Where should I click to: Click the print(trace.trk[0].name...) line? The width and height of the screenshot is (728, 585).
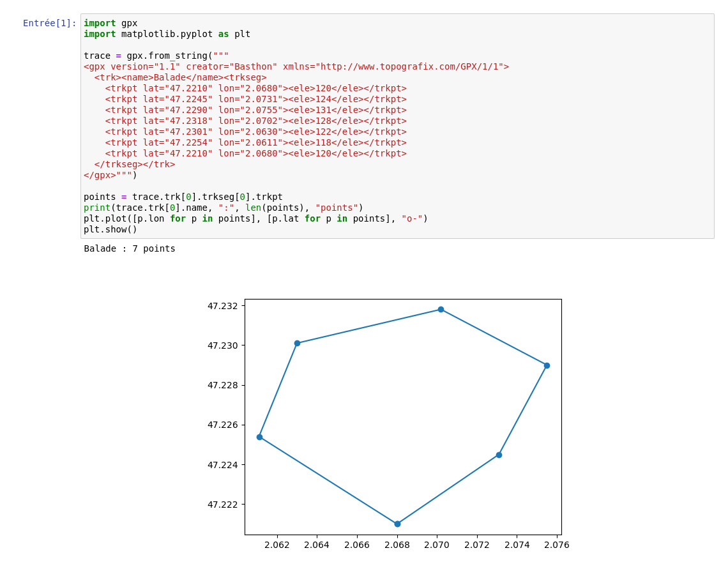point(224,208)
